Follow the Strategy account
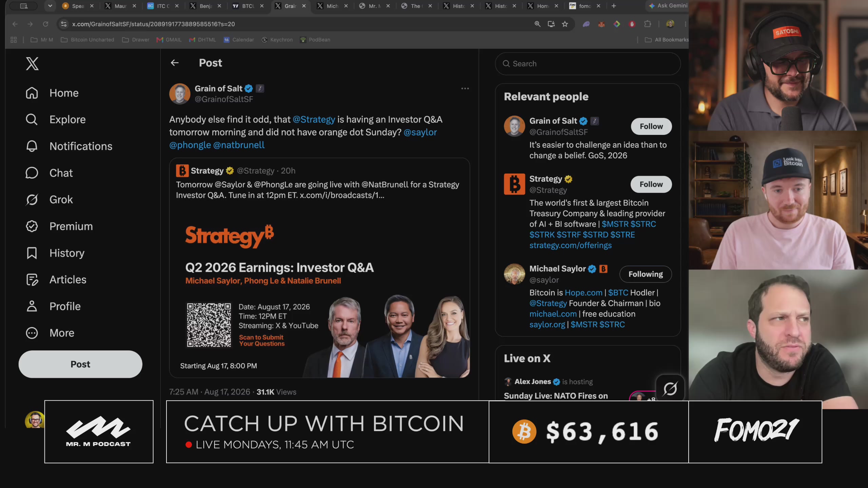 point(651,184)
